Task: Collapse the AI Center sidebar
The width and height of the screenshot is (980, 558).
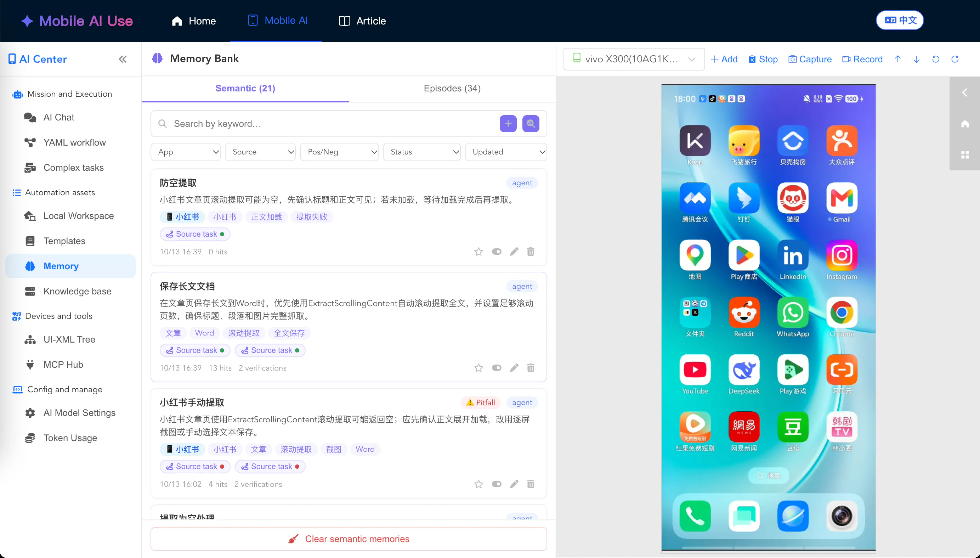Action: point(123,59)
